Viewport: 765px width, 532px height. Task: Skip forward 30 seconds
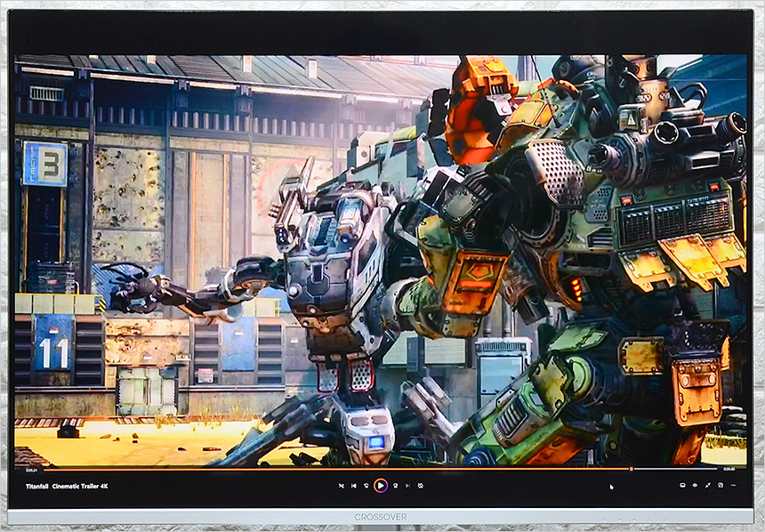[x=395, y=486]
